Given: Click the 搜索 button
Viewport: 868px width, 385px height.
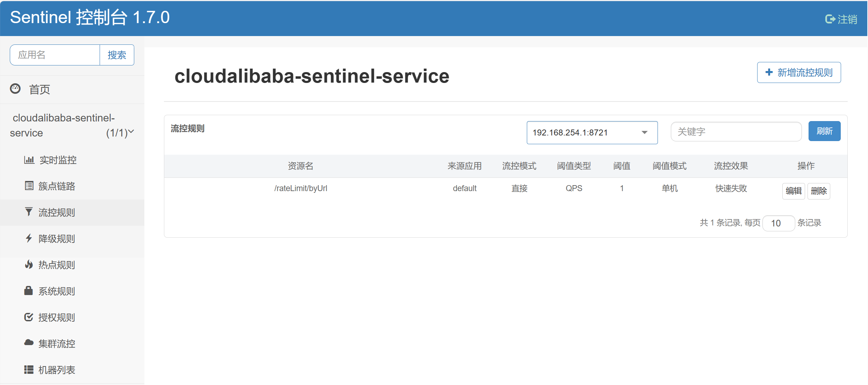Looking at the screenshot, I should pyautogui.click(x=117, y=55).
